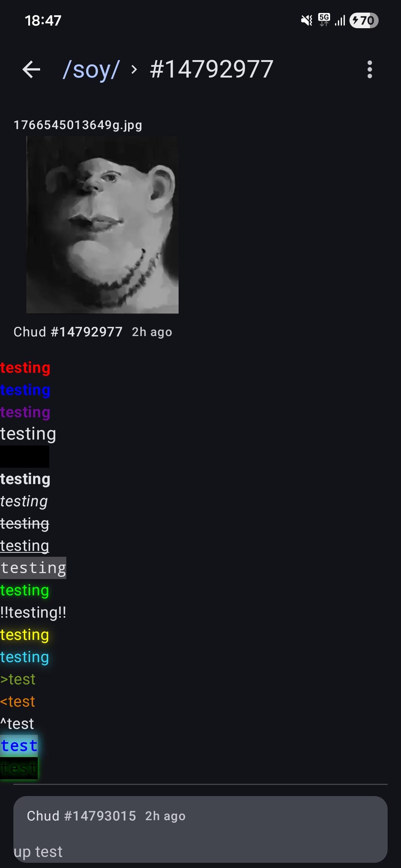Tap the back arrow icon

31,69
